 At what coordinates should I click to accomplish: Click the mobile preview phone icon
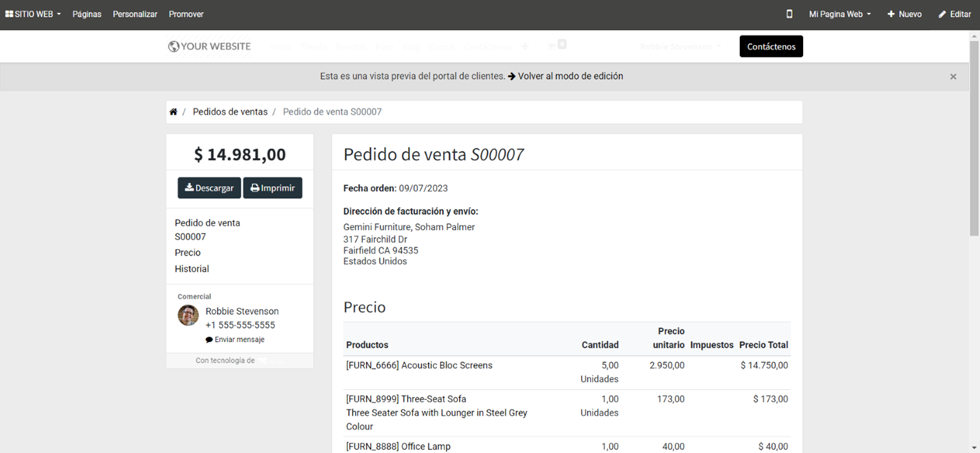coord(789,14)
